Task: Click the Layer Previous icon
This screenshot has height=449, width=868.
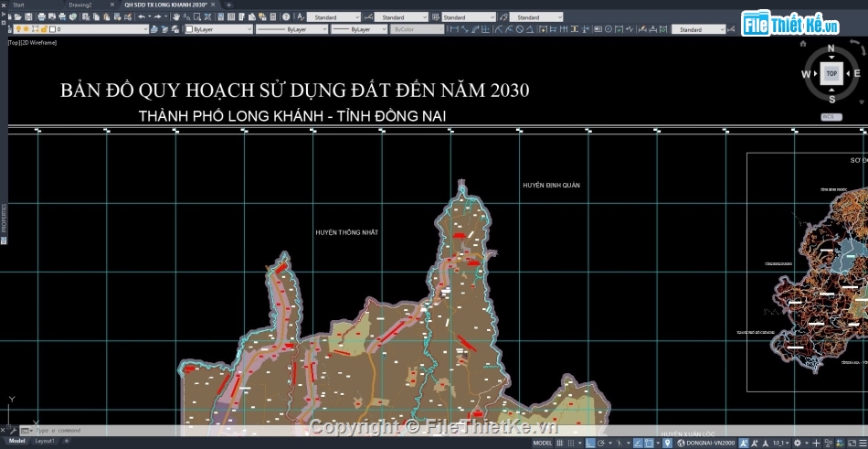Action: point(164,29)
